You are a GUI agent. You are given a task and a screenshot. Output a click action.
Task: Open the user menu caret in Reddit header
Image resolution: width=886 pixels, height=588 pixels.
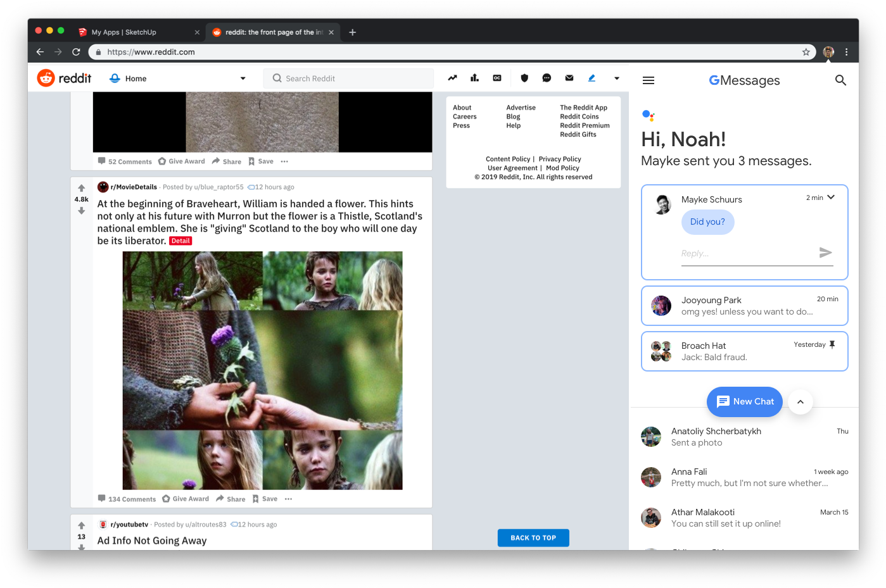coord(616,78)
